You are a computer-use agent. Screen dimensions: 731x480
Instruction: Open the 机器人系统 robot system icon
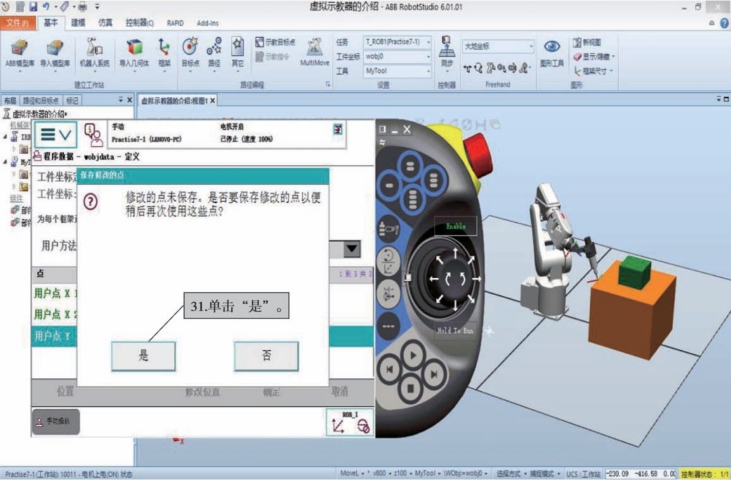pyautogui.click(x=94, y=53)
